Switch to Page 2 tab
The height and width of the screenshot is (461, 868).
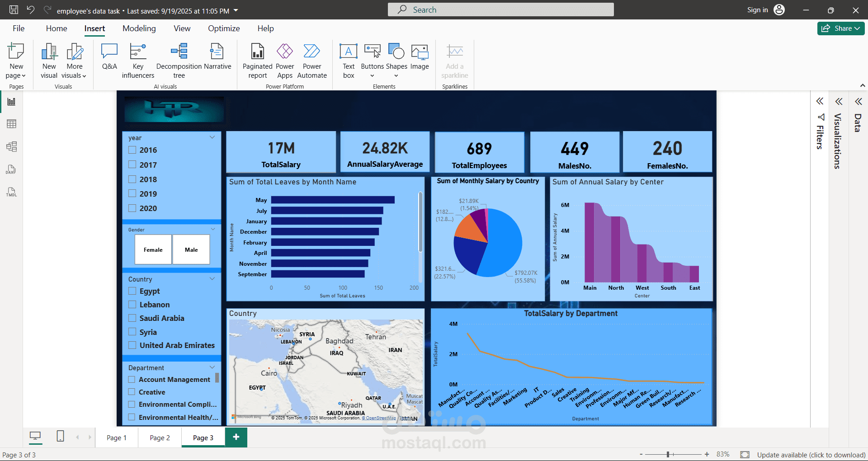click(x=160, y=437)
